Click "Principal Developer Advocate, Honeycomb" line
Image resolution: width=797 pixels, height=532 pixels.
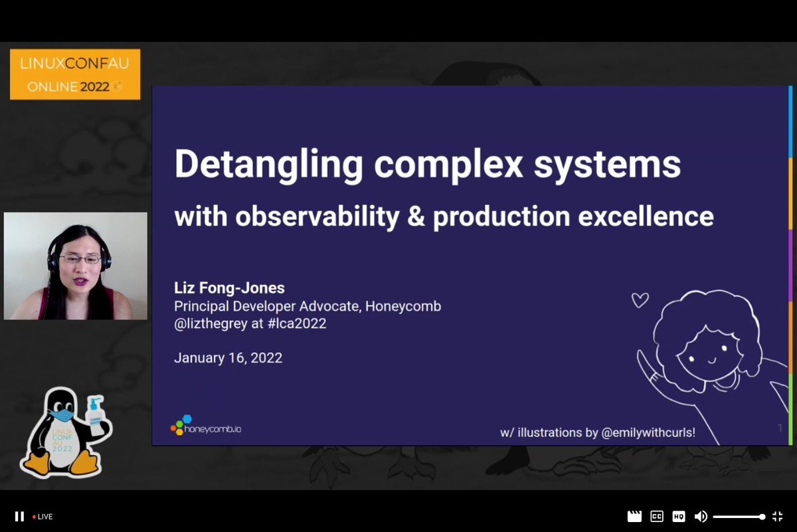coord(308,306)
